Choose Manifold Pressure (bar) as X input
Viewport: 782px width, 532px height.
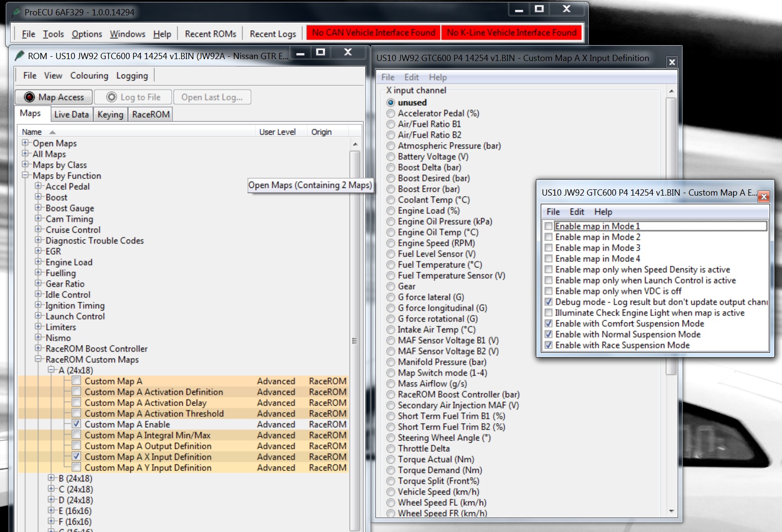pos(391,362)
